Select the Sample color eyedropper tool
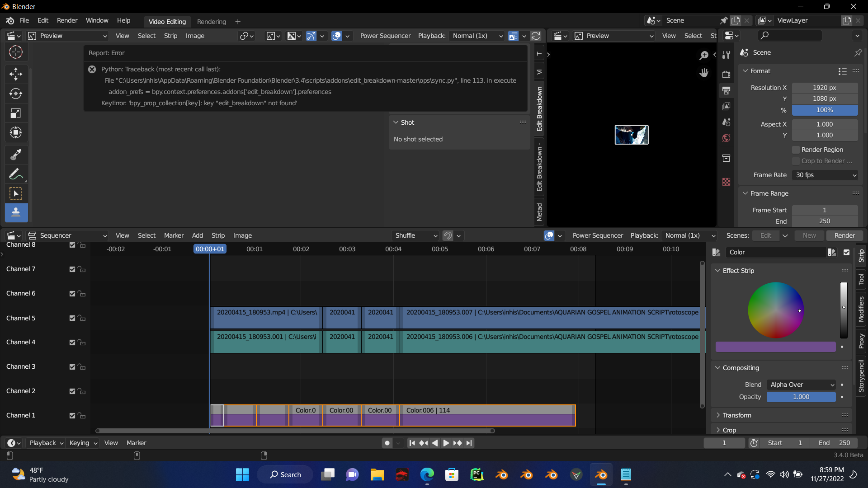The height and width of the screenshot is (488, 868). pyautogui.click(x=16, y=154)
